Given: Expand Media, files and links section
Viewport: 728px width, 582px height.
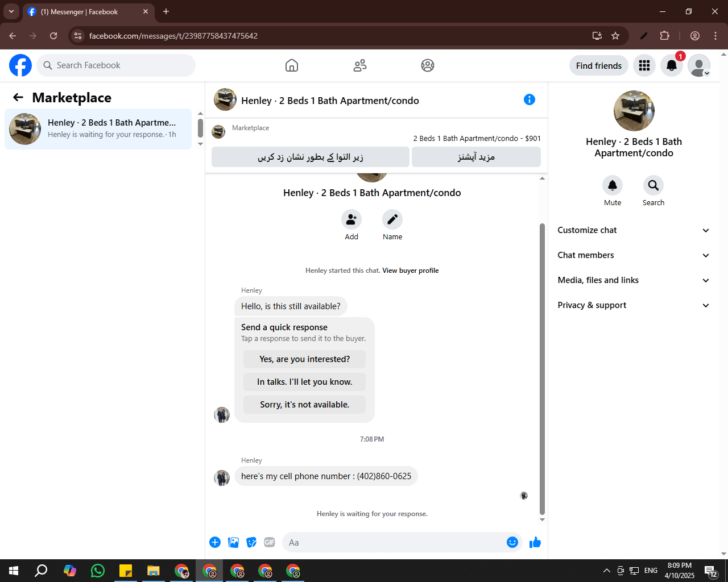Looking at the screenshot, I should (634, 280).
